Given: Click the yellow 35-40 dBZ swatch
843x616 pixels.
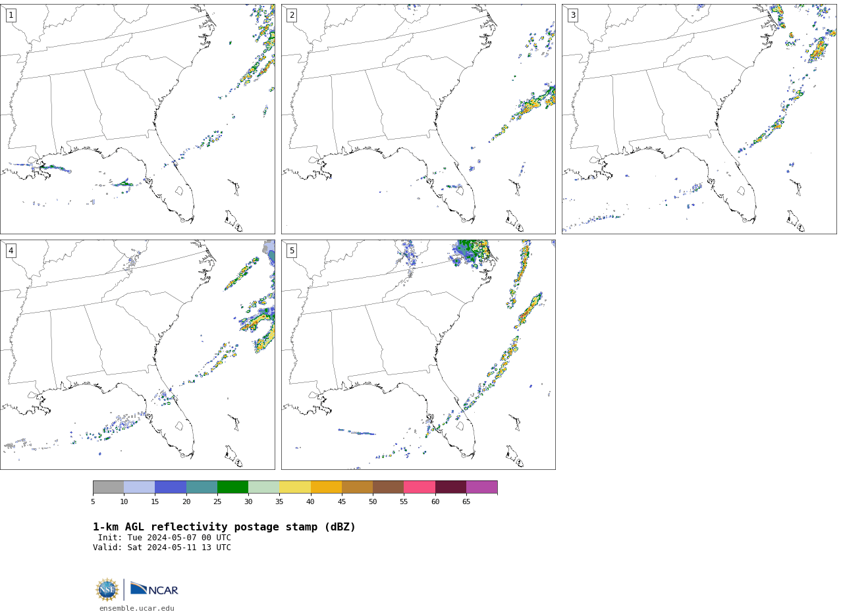Looking at the screenshot, I should pyautogui.click(x=295, y=487).
